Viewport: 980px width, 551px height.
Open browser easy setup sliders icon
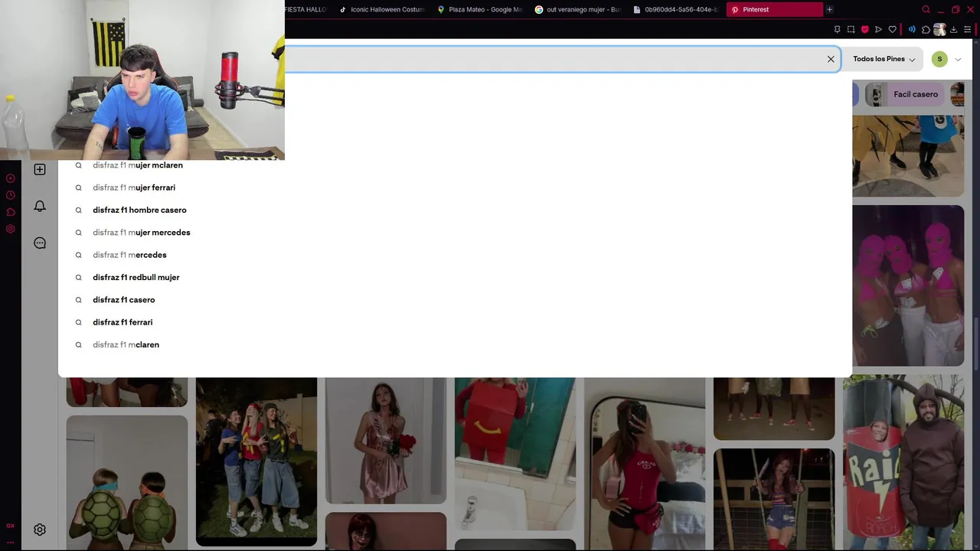tap(967, 30)
